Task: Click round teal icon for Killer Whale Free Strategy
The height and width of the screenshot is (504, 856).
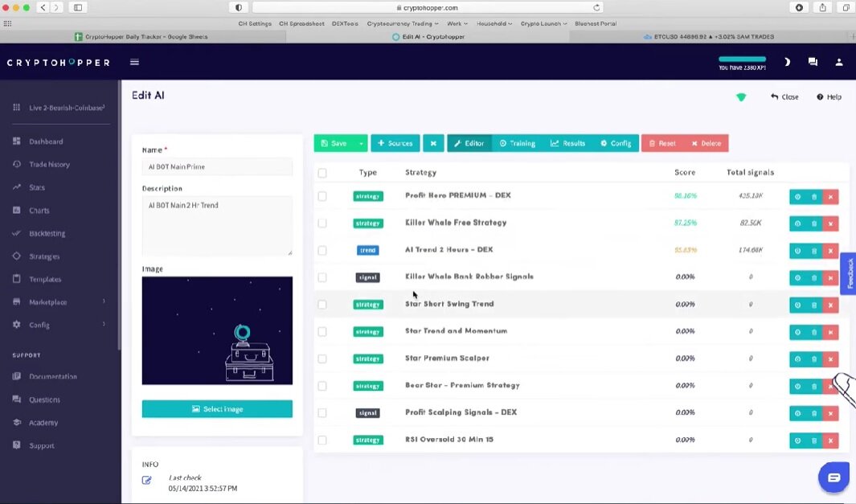Action: pos(797,223)
